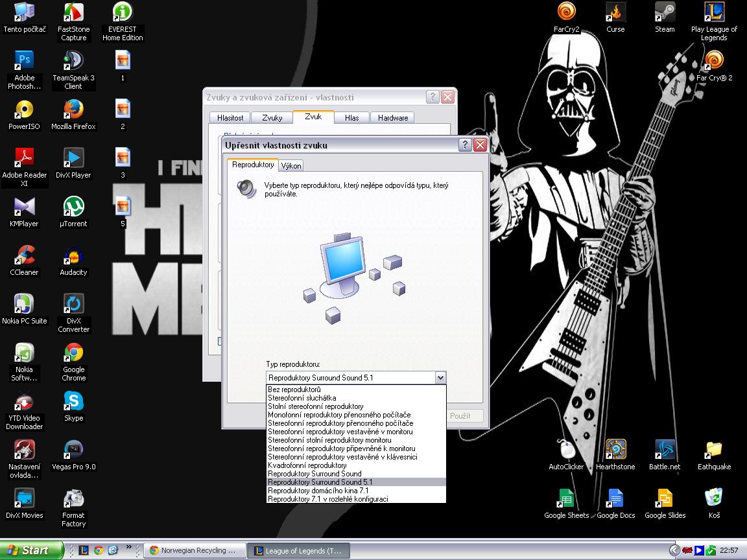This screenshot has height=560, width=747.
Task: Select Bez reproduktorů from speaker list
Action: click(294, 390)
